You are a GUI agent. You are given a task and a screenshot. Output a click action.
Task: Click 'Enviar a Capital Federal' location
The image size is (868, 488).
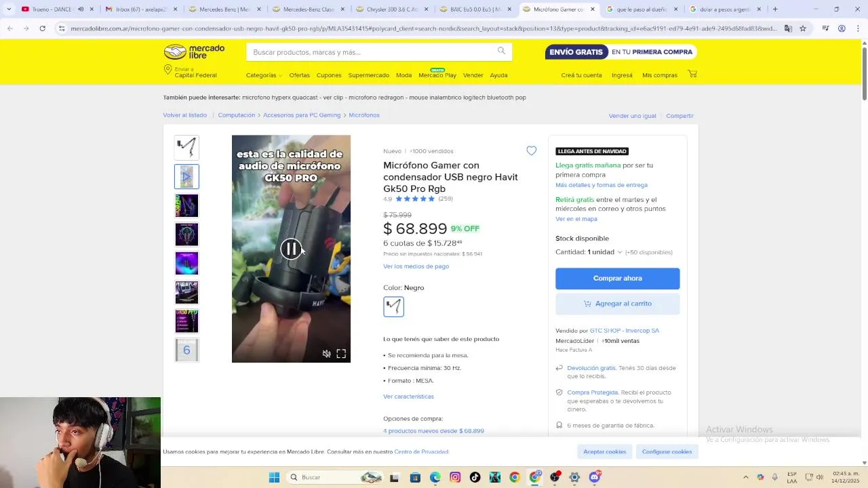click(x=190, y=72)
